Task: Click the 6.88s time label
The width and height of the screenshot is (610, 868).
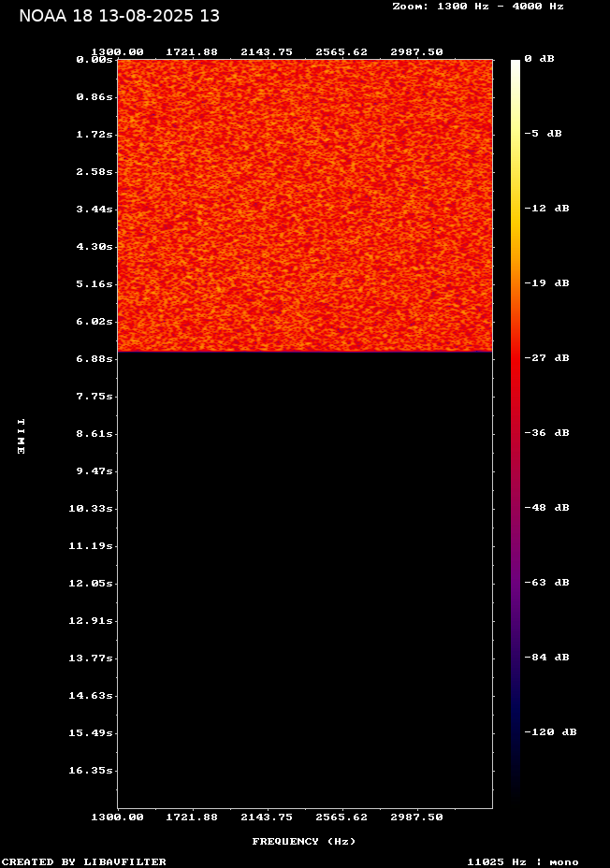Action: [94, 359]
